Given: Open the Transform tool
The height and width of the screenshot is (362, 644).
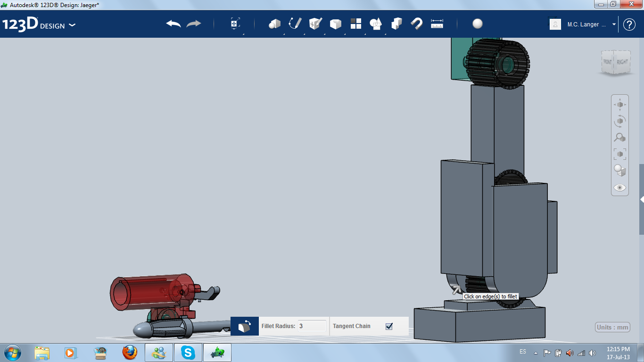Looking at the screenshot, I should [235, 24].
